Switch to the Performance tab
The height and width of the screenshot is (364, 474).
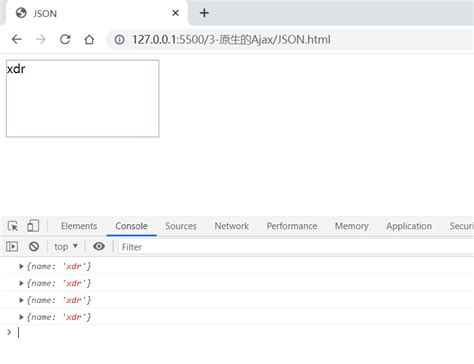[x=292, y=226]
